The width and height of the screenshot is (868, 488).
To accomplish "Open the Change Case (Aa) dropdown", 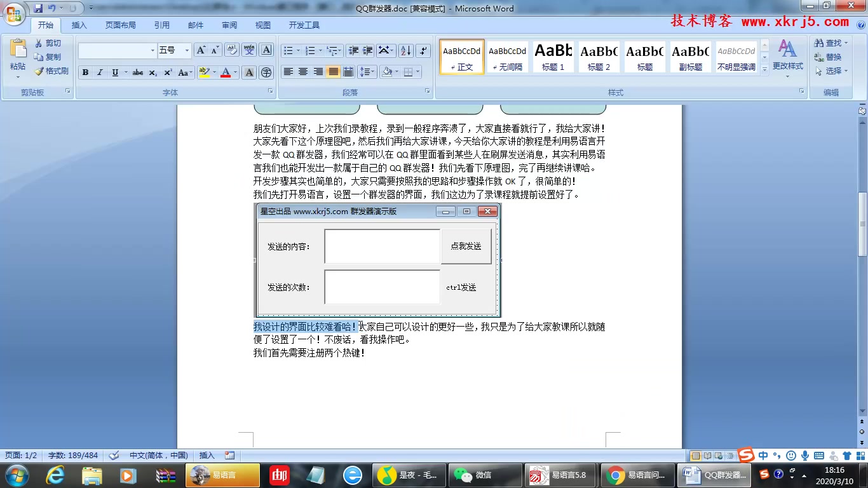I will coord(185,72).
